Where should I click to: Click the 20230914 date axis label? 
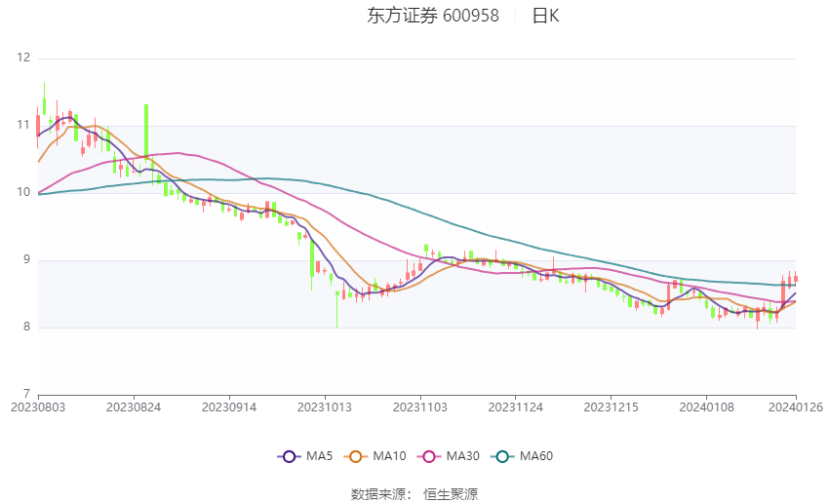(229, 407)
